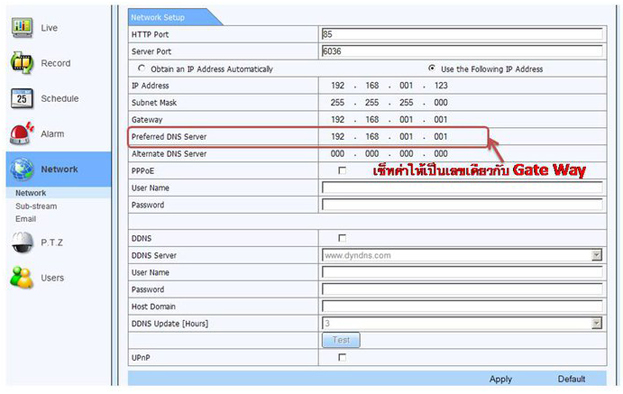Viewport: 623px width, 394px height.
Task: Click the Record menu label
Action: [x=56, y=63]
